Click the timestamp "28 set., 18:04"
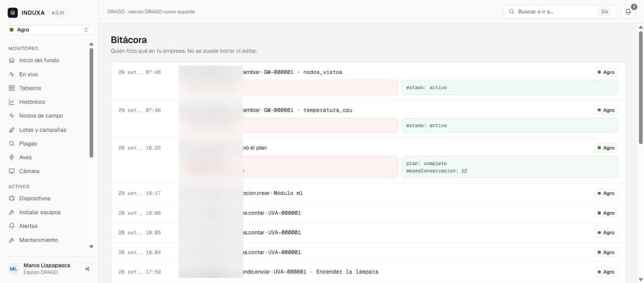644x283 pixels. pos(140,252)
